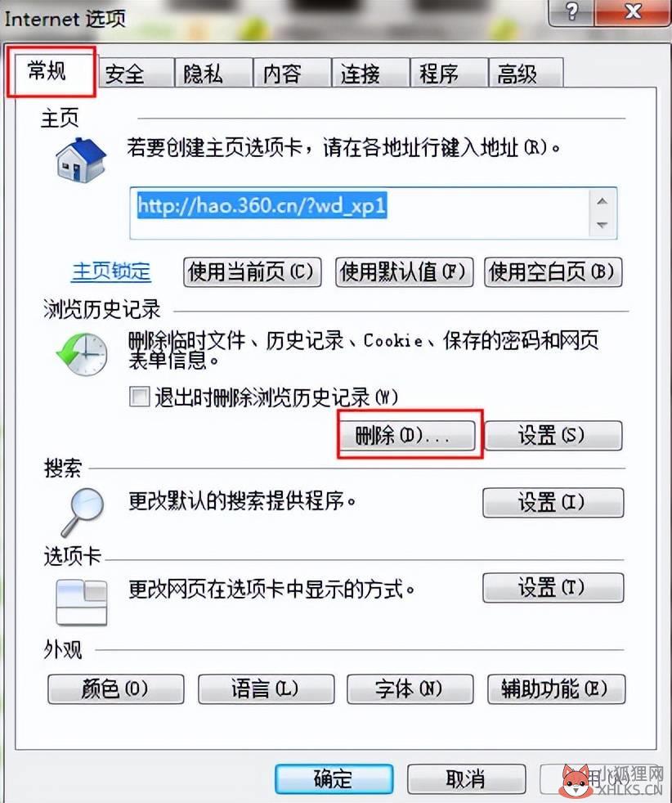Click the homepage URL box down arrow
This screenshot has width=672, height=803.
(x=603, y=225)
